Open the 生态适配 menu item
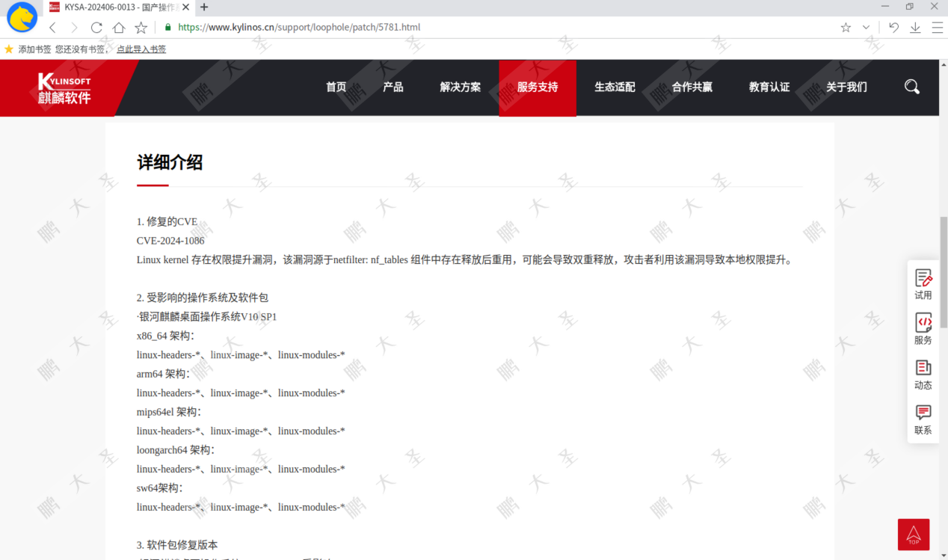Viewport: 948px width, 560px height. 615,87
